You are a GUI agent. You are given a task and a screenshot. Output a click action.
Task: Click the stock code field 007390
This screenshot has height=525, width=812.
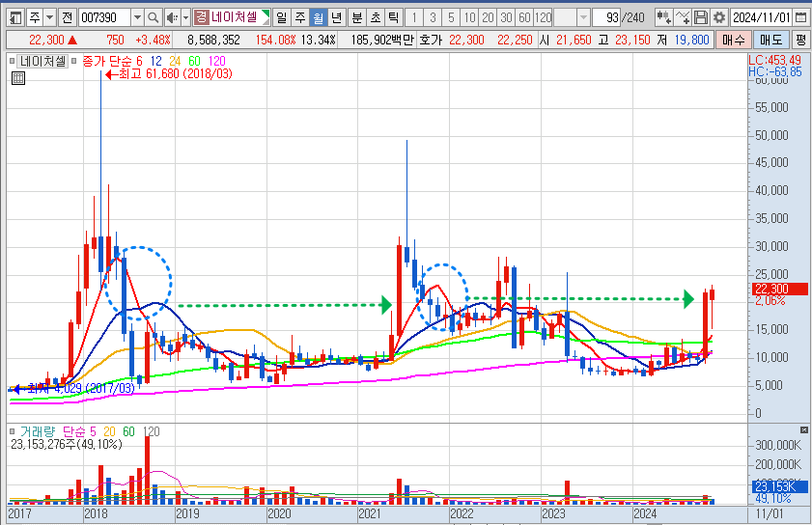pyautogui.click(x=104, y=18)
